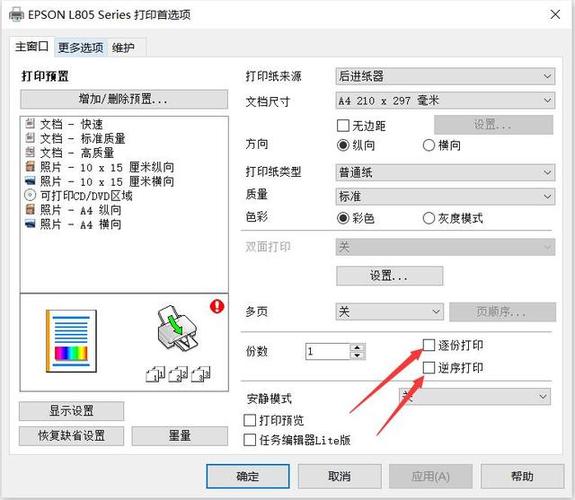575x500 pixels.
Task: Click the 显示设置 button
Action: point(72,411)
